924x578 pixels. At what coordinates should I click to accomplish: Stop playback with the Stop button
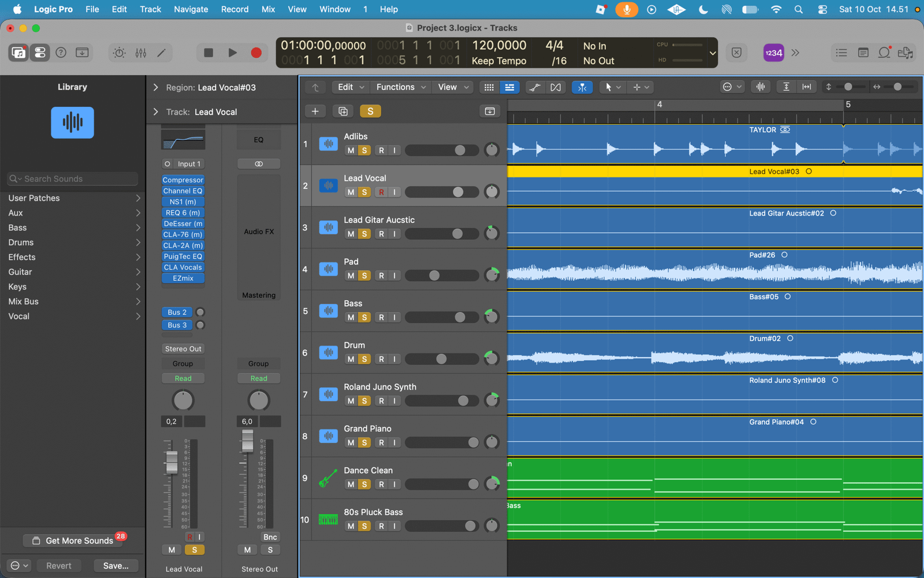click(208, 53)
